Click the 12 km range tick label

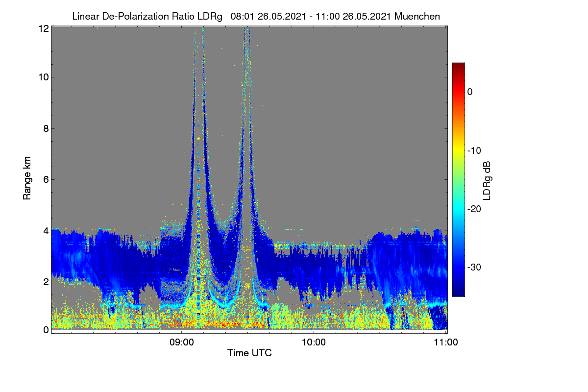click(x=43, y=28)
